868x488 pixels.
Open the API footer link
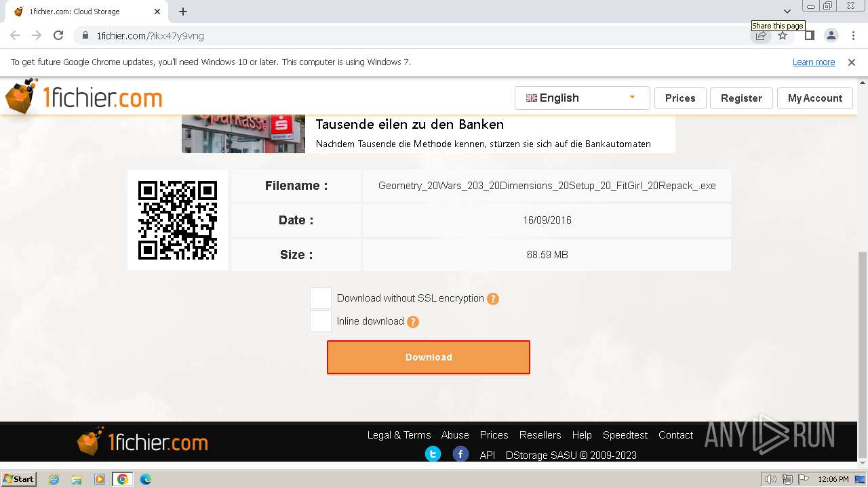click(x=488, y=455)
